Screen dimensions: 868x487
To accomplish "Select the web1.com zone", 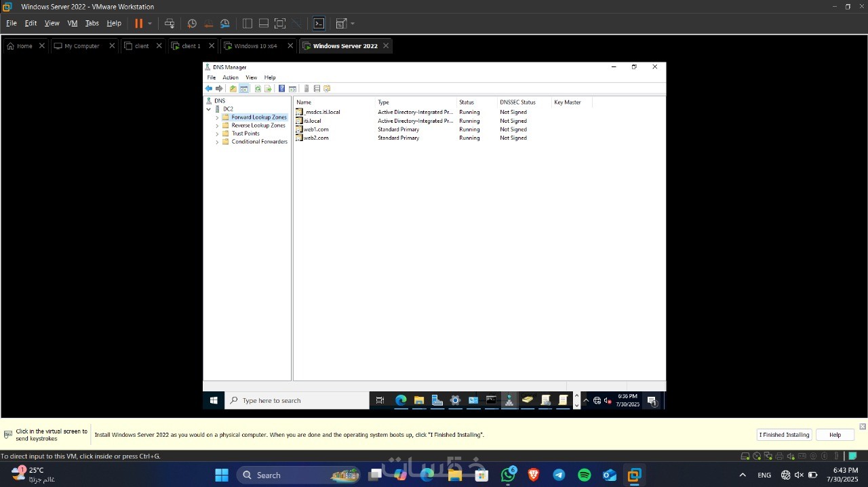I will [316, 130].
